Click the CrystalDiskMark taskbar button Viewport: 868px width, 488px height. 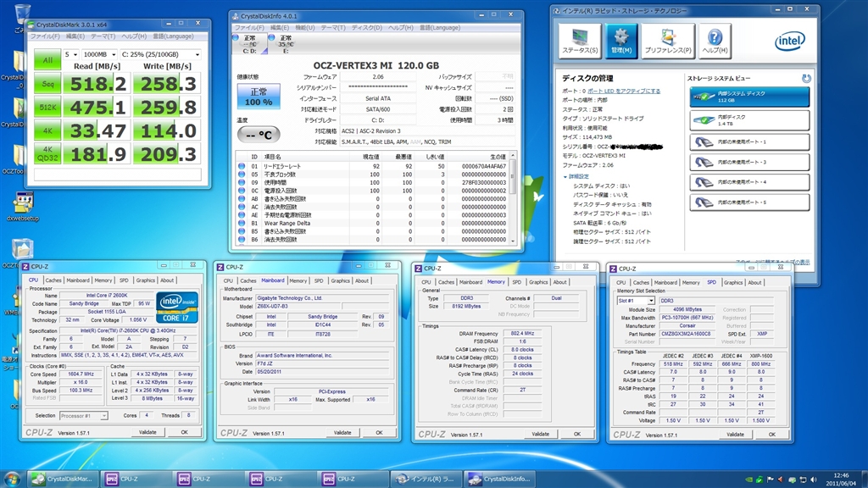(x=62, y=478)
